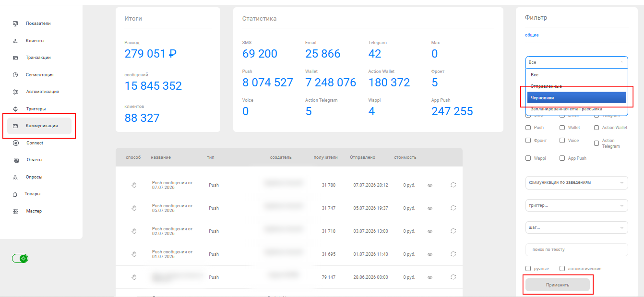View the message sent 01.07.2026 11:40 via eye icon
The width and height of the screenshot is (644, 297).
click(x=430, y=254)
